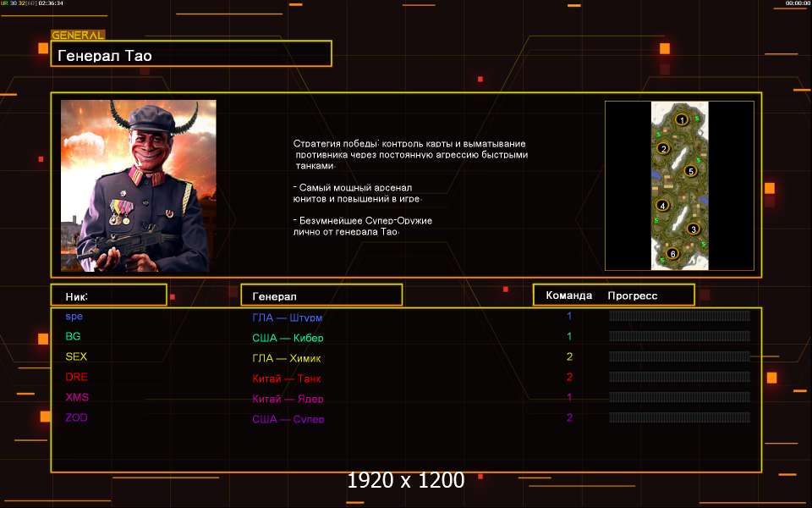This screenshot has width=812, height=508.
Task: Click the General Tao portrait image
Action: 138,185
